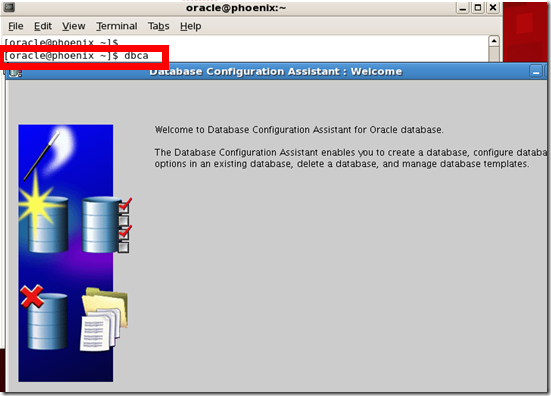This screenshot has width=551, height=396.
Task: Click the 'Welcome to Database Configuration Assistant' text
Action: click(299, 130)
